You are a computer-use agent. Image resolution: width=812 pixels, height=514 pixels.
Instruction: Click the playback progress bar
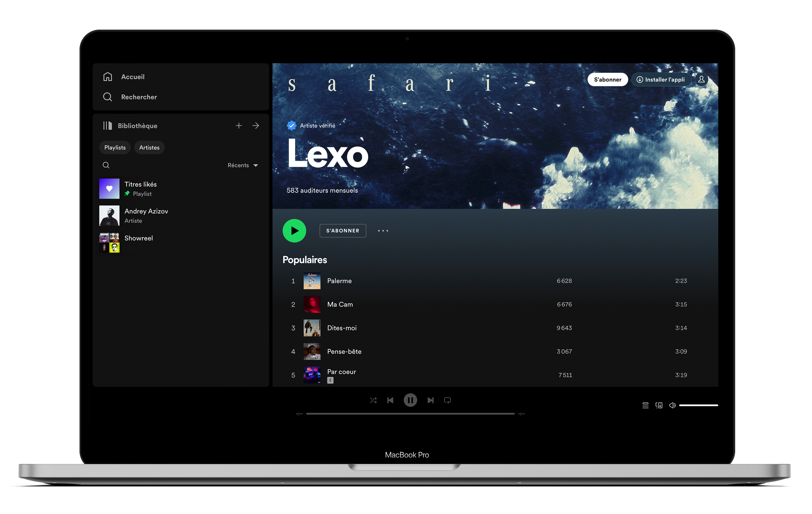point(410,414)
